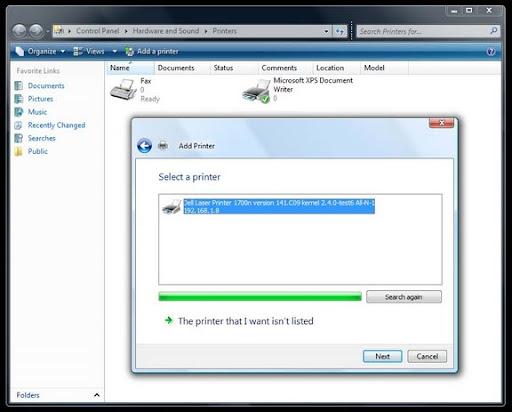Select the Microsoft XPS Document Writer icon

pyautogui.click(x=256, y=92)
